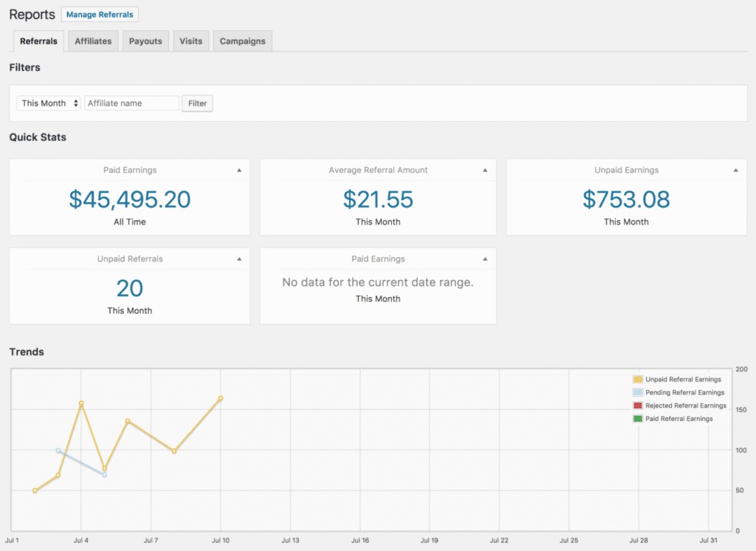Select the Referrals tab

coord(38,41)
